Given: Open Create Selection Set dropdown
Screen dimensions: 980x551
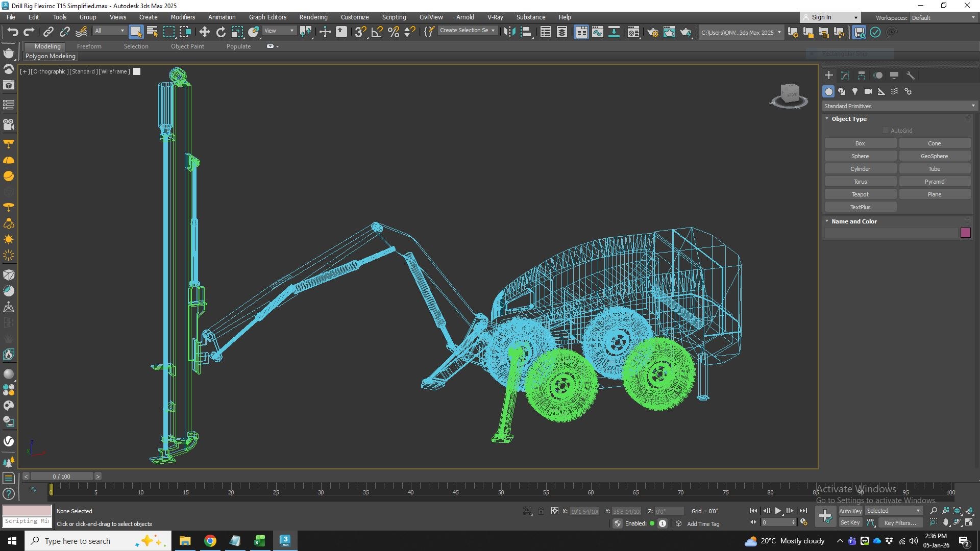Looking at the screenshot, I should [x=467, y=31].
